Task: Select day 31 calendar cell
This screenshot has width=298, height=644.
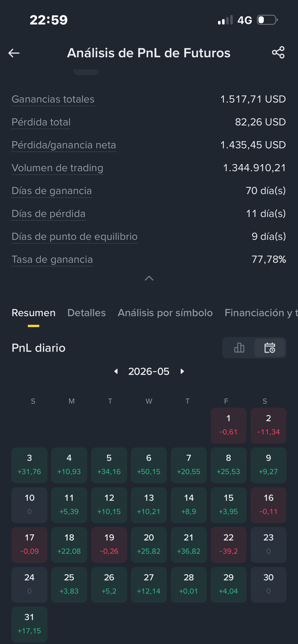Action: pos(30,624)
